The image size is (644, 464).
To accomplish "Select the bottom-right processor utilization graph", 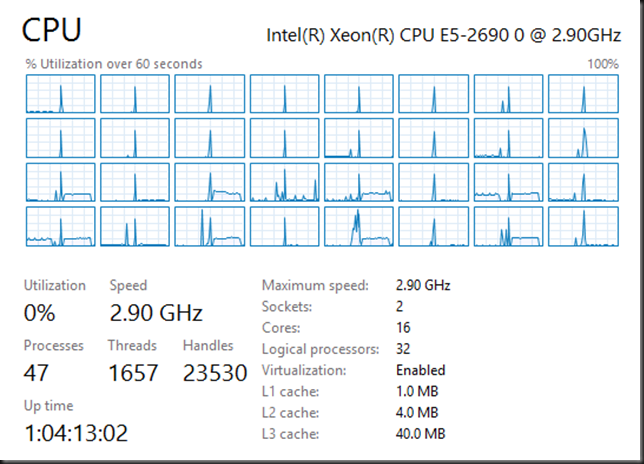I will pyautogui.click(x=583, y=226).
